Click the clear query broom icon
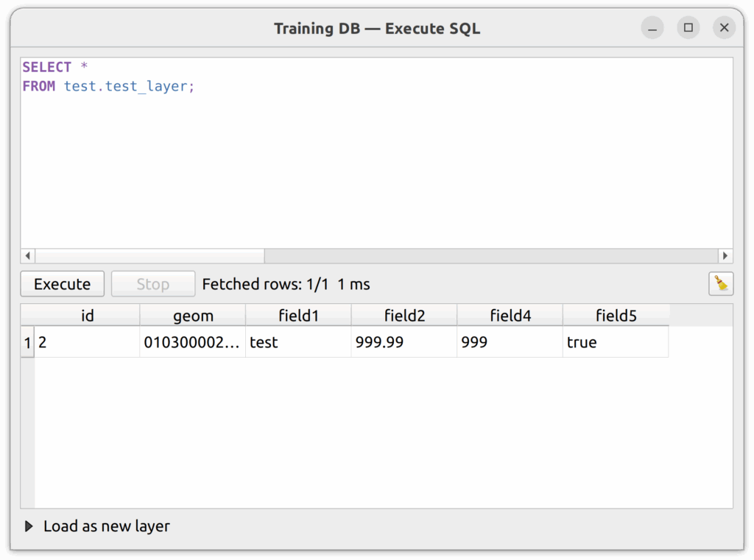This screenshot has width=754, height=560. click(x=720, y=283)
